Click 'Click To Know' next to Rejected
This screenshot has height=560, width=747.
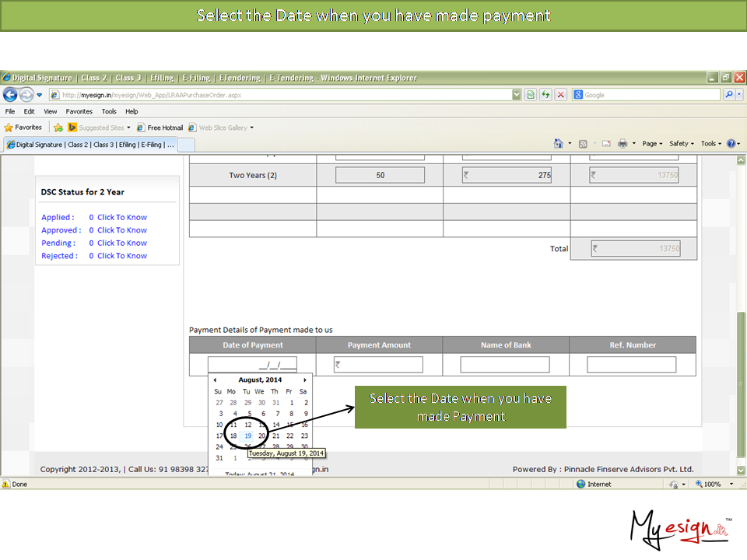(x=122, y=256)
